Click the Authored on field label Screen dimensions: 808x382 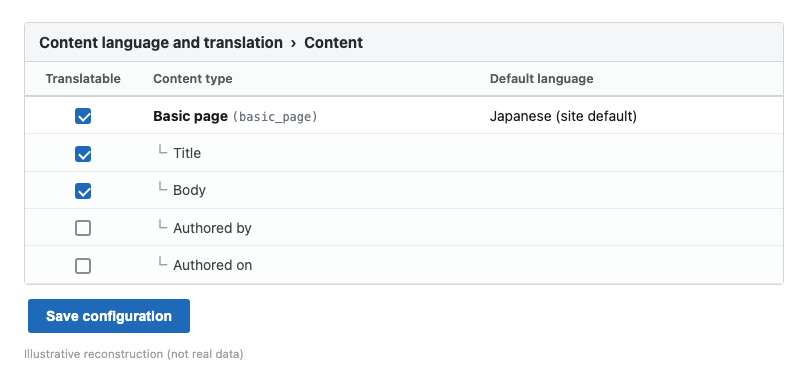(x=212, y=265)
